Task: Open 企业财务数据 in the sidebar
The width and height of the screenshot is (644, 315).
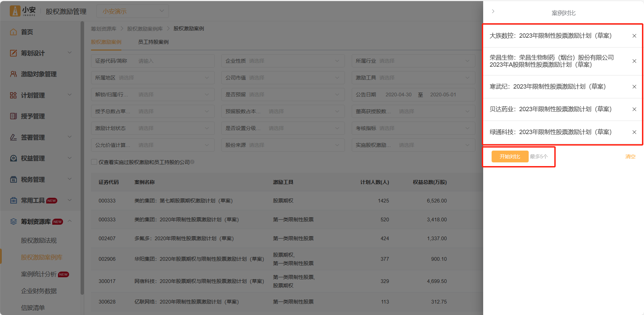Action: [x=39, y=291]
